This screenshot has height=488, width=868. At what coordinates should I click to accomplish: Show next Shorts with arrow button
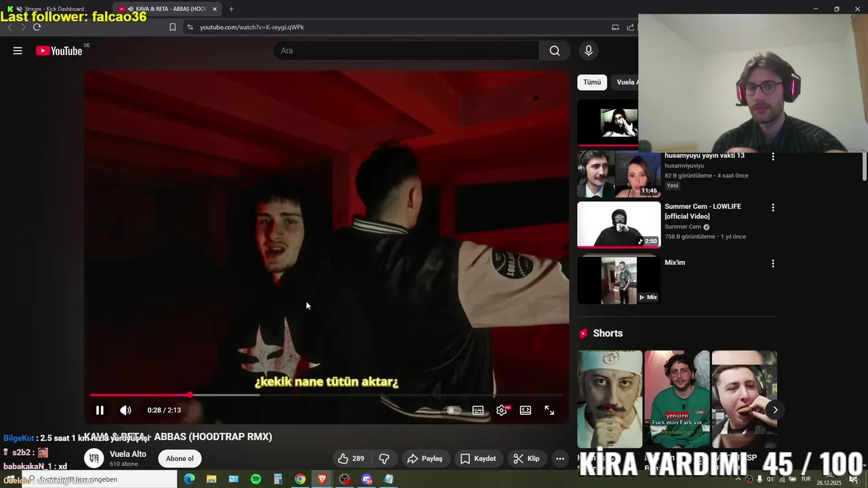point(775,409)
